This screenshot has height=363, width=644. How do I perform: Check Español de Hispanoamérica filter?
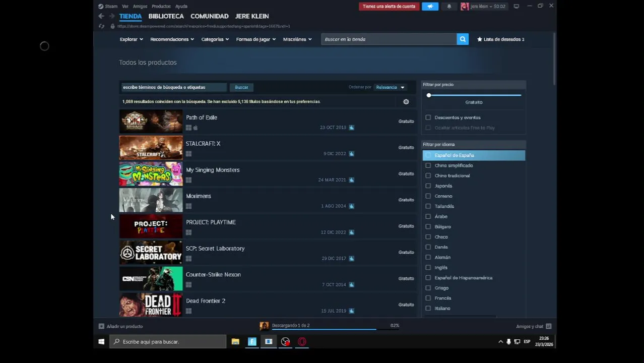(x=428, y=278)
